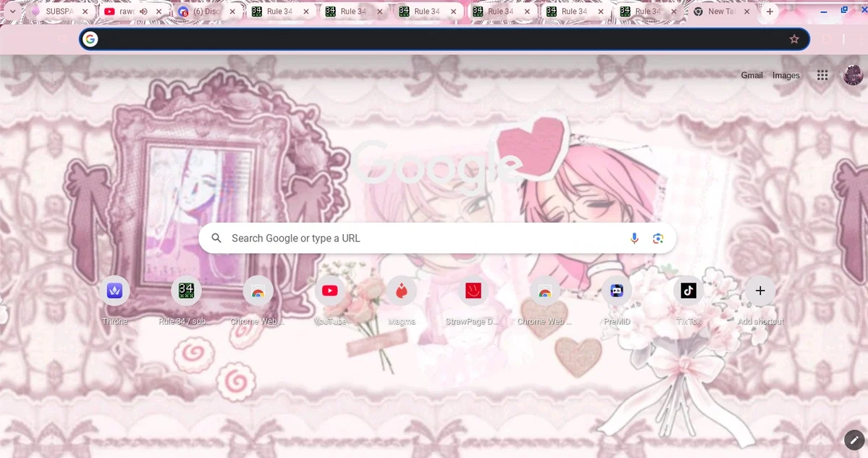Customize Chrome with the pencil button
Screen dimensions: 868x458
pyautogui.click(x=854, y=441)
